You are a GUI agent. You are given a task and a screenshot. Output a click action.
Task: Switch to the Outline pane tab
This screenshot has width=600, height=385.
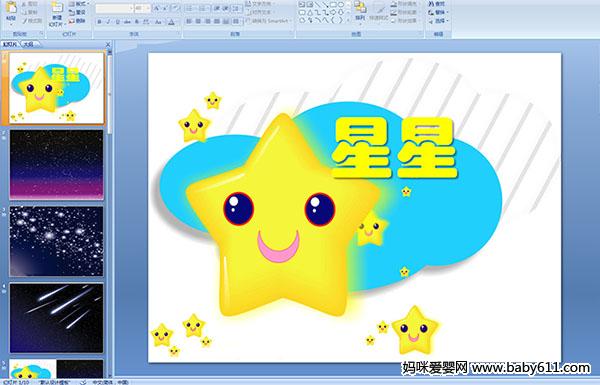29,44
